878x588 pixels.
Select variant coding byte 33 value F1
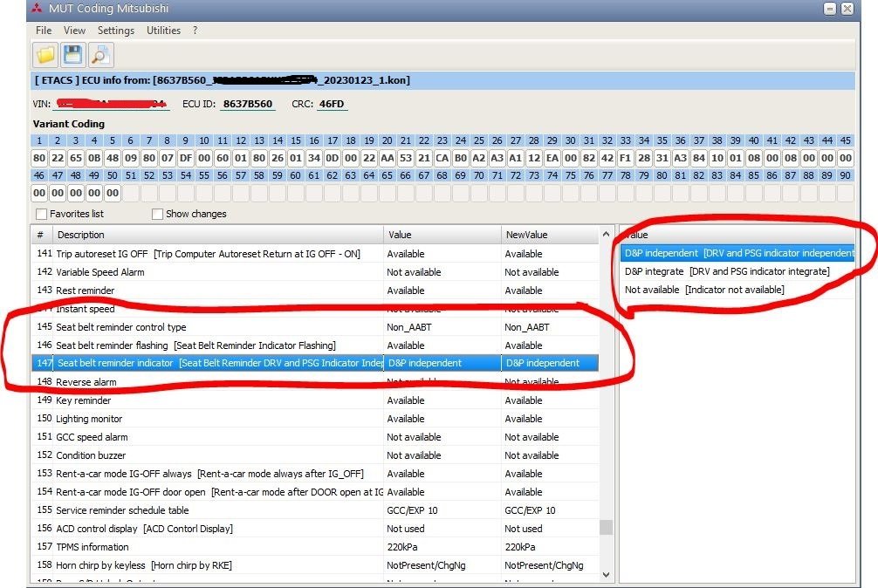coord(626,158)
